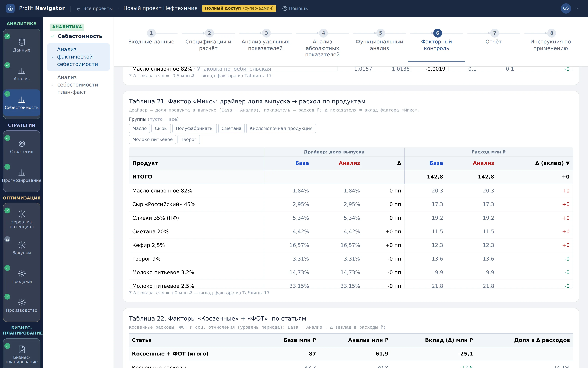The width and height of the screenshot is (588, 368).
Task: Toggle the Масло group filter
Action: pos(139,128)
